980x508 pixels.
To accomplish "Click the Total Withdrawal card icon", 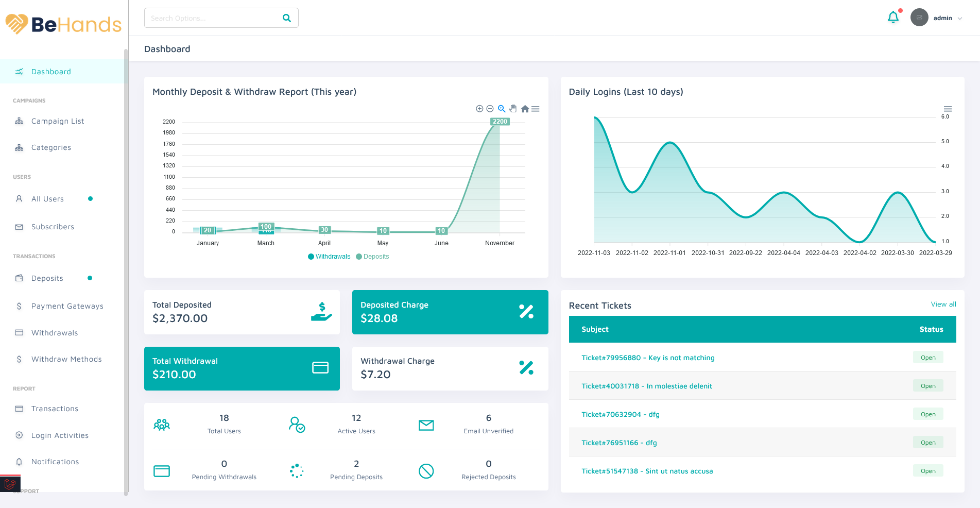I will (320, 368).
